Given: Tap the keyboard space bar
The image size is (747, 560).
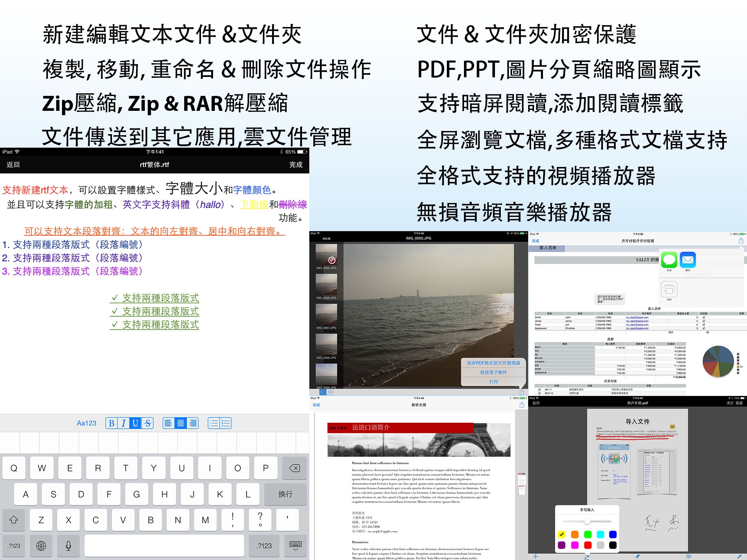Looking at the screenshot, I should pos(164,546).
